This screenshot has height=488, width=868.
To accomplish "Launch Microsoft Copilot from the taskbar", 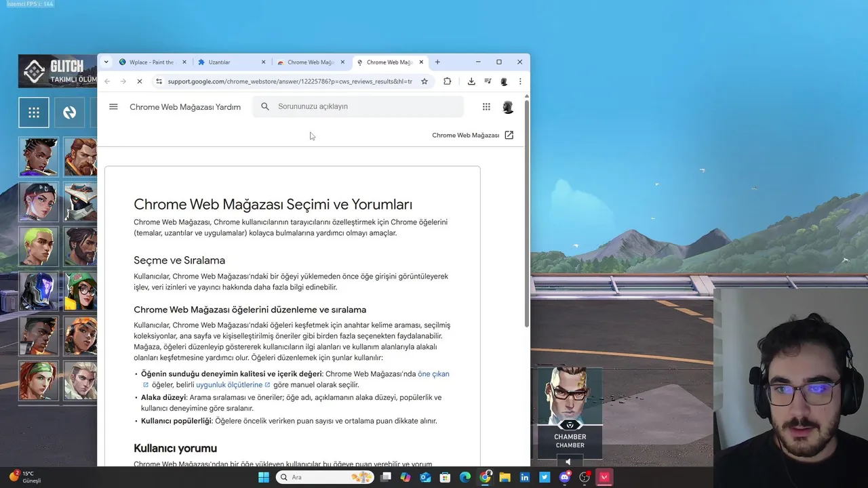I will pyautogui.click(x=406, y=477).
